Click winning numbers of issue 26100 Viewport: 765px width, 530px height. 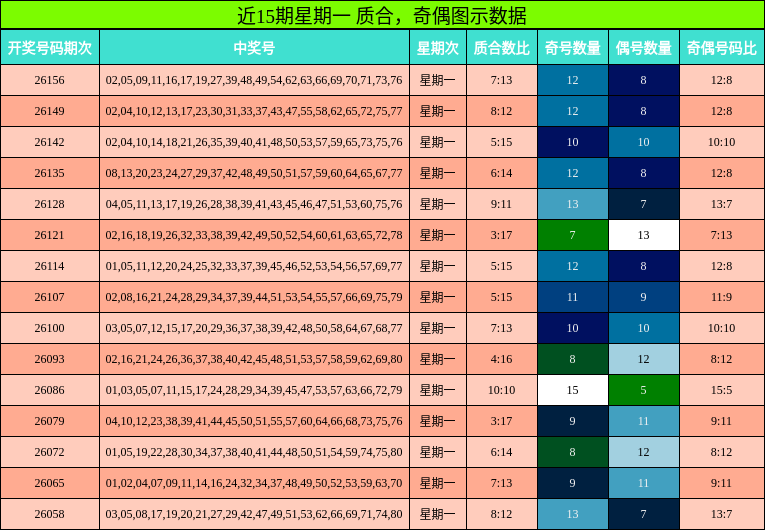pyautogui.click(x=254, y=328)
